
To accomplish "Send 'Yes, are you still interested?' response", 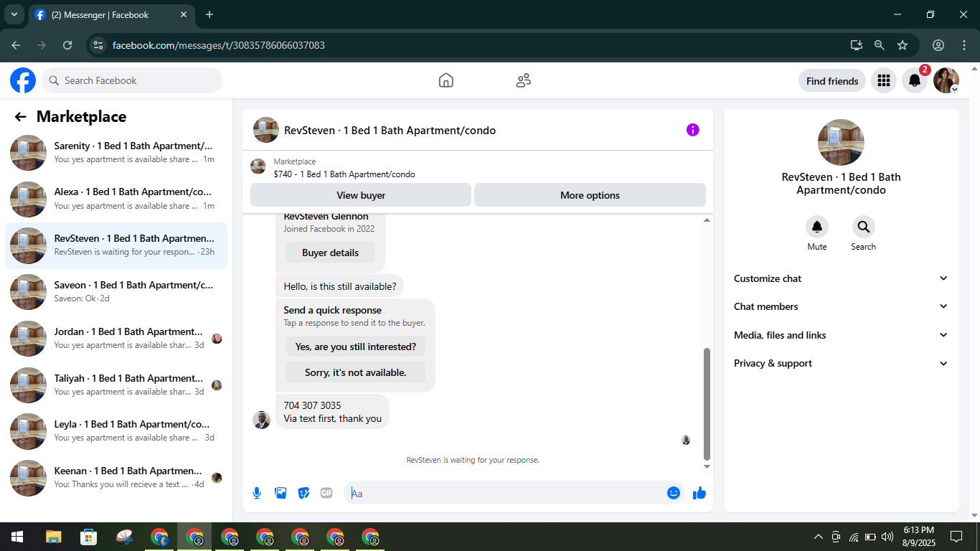I will [356, 347].
